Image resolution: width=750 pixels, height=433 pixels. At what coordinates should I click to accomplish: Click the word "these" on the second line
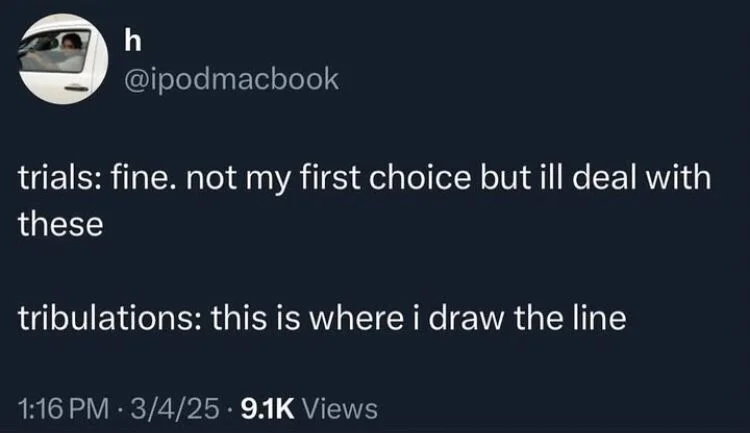pos(61,225)
